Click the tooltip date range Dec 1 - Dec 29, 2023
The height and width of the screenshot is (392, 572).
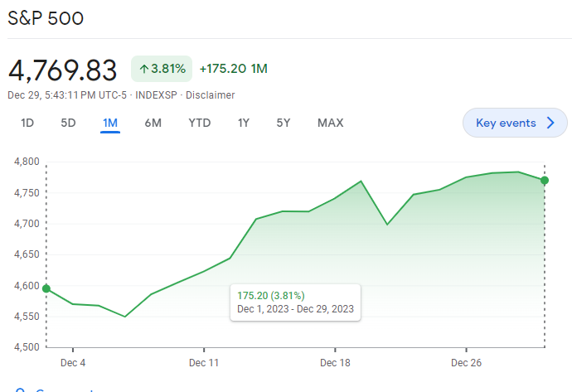coord(295,309)
